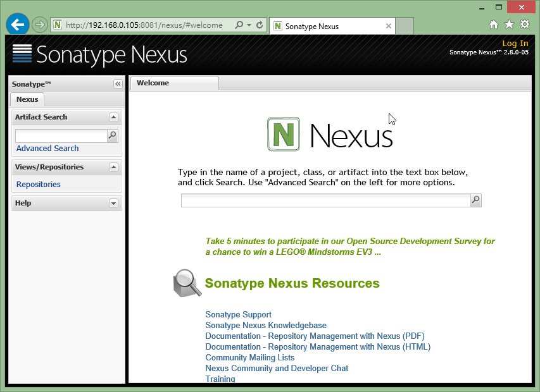Open Sonatype Nexus Knowledgebase link
This screenshot has width=540, height=392.
point(266,325)
